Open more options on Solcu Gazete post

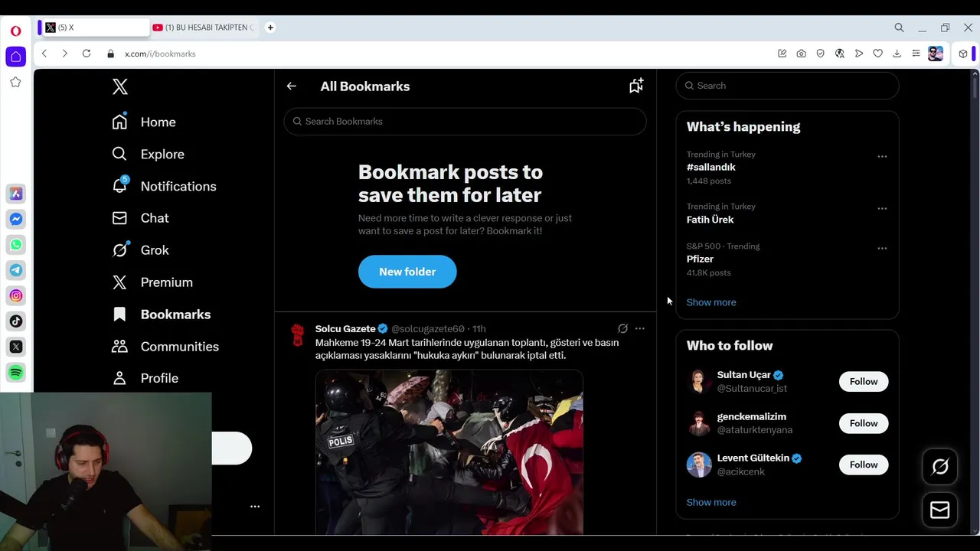point(640,329)
